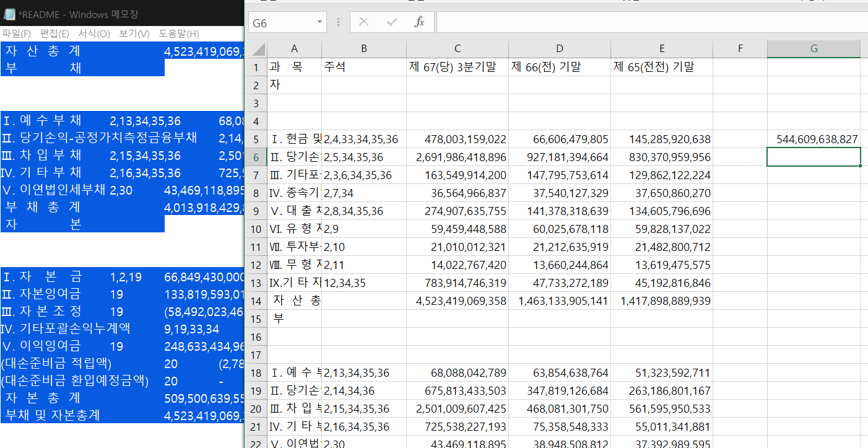868x448 pixels.
Task: Click the 주석 header cell
Action: pyautogui.click(x=364, y=67)
